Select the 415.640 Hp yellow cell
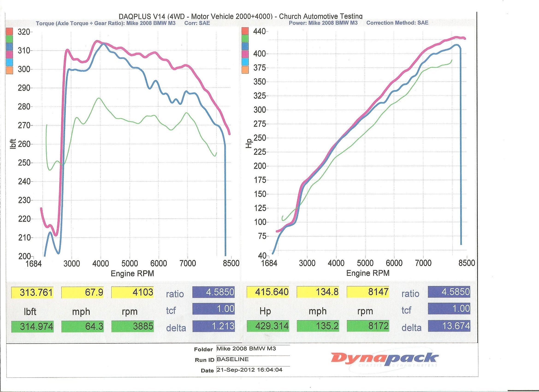 268,292
